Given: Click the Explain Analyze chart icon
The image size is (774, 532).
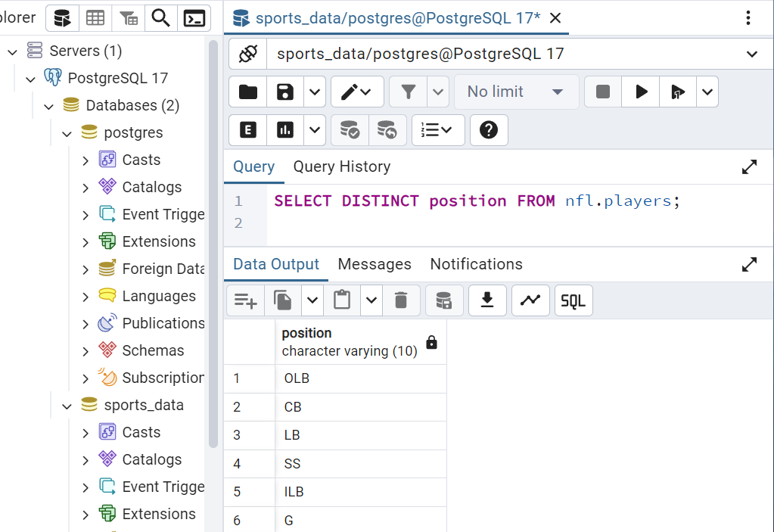Looking at the screenshot, I should pos(284,130).
